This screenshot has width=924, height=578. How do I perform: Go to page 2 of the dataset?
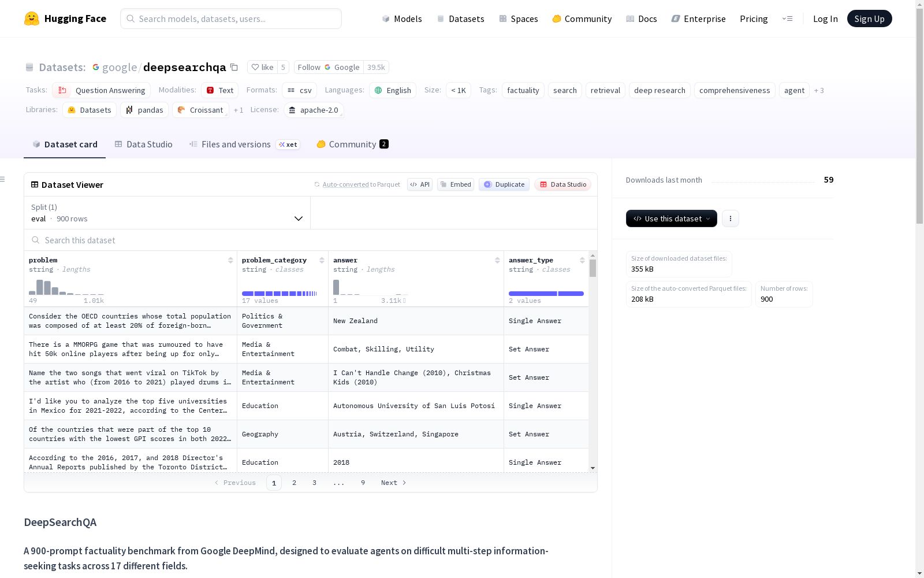click(294, 483)
